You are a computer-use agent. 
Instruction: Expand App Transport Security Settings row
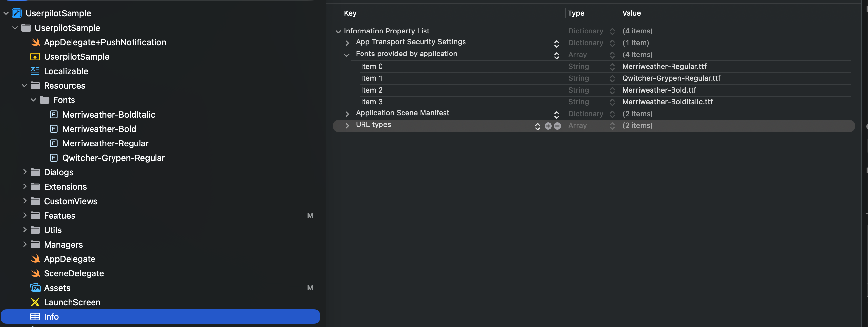point(347,43)
